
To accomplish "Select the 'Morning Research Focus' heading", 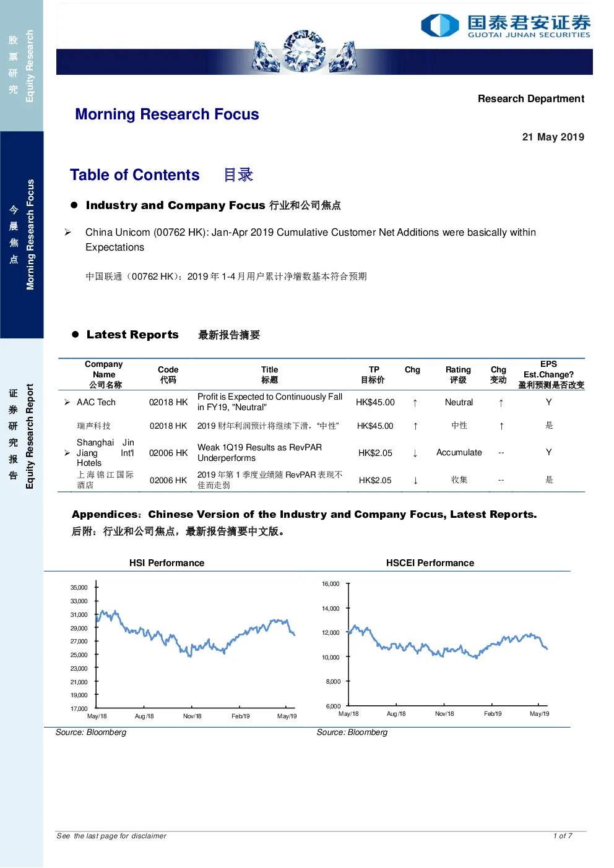I will pos(167,114).
